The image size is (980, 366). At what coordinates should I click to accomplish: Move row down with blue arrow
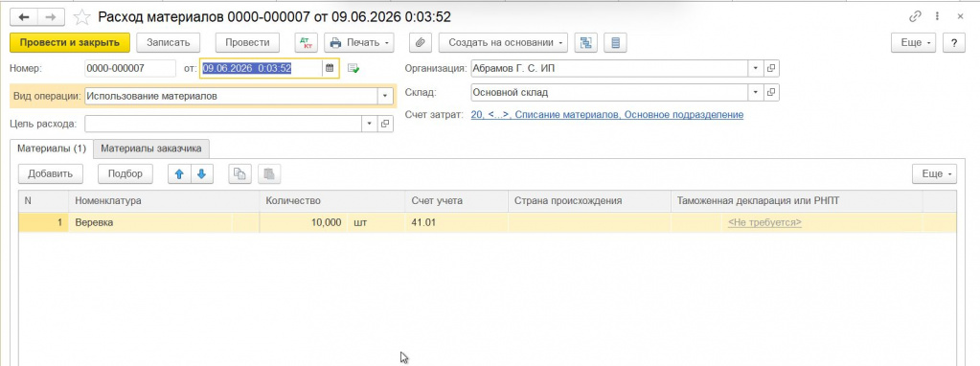(201, 174)
